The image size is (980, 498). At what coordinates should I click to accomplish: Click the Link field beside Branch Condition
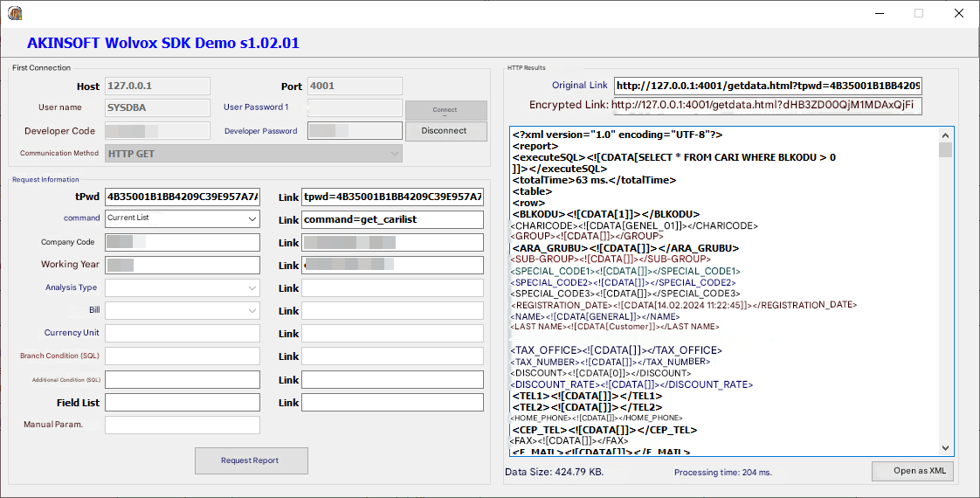click(x=392, y=356)
